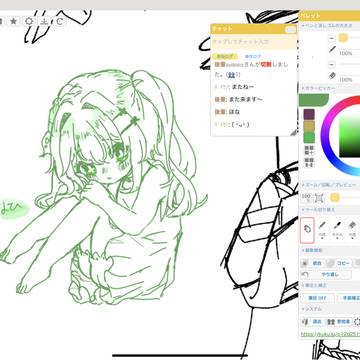Click the chat text input field
This screenshot has width=360, height=360.
click(x=254, y=42)
